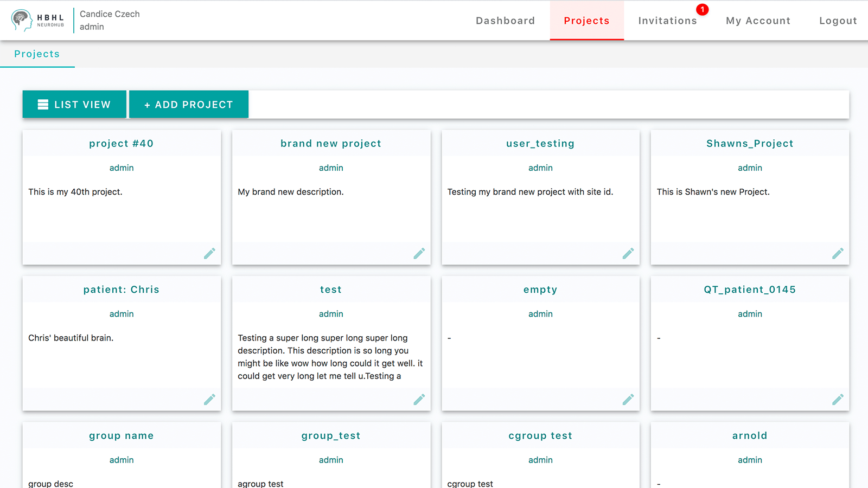Click + ADD PROJECT button
Screen dimensions: 868x488
(x=189, y=104)
